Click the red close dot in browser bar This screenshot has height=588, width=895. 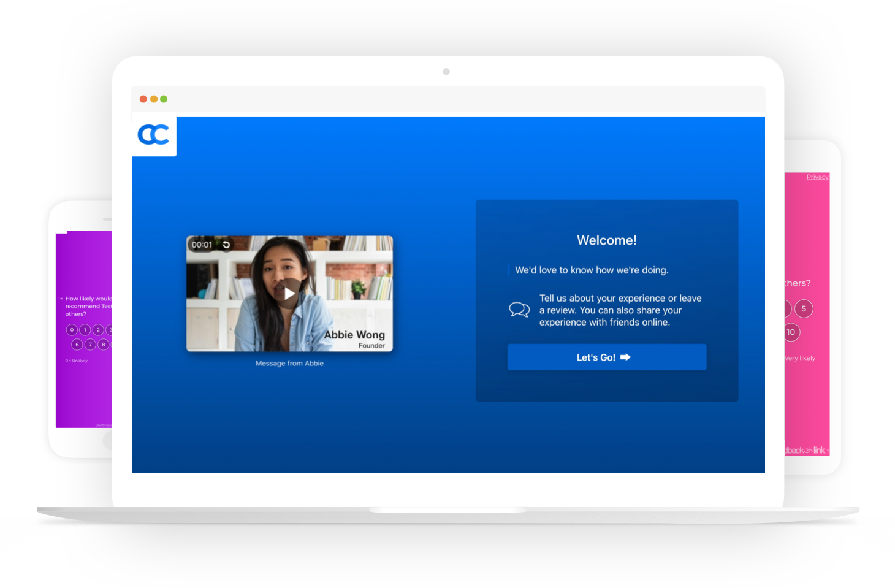(x=143, y=99)
